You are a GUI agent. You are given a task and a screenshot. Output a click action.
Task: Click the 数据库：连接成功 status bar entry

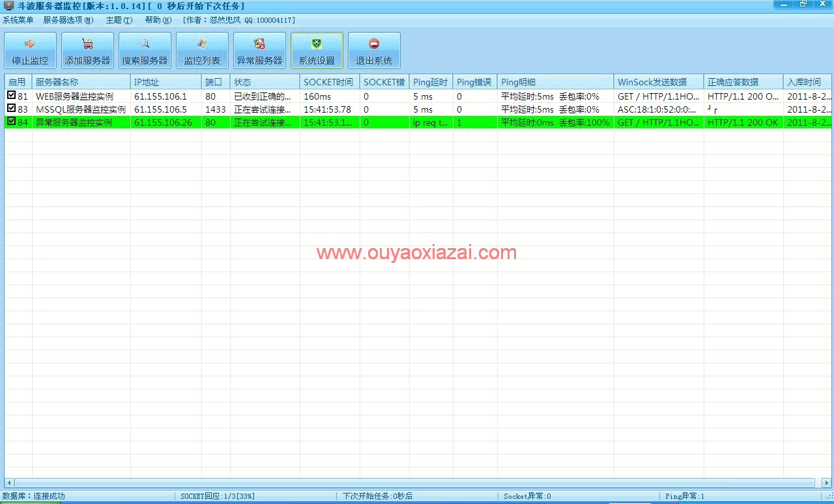(x=34, y=496)
